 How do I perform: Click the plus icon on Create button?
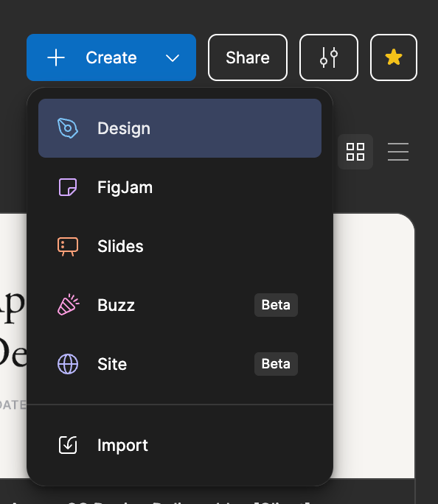tap(56, 58)
